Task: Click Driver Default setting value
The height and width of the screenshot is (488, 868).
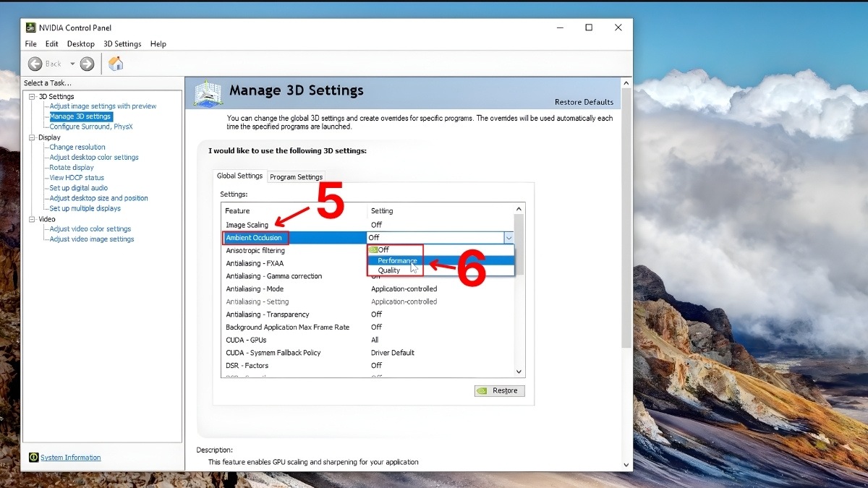Action: 393,353
